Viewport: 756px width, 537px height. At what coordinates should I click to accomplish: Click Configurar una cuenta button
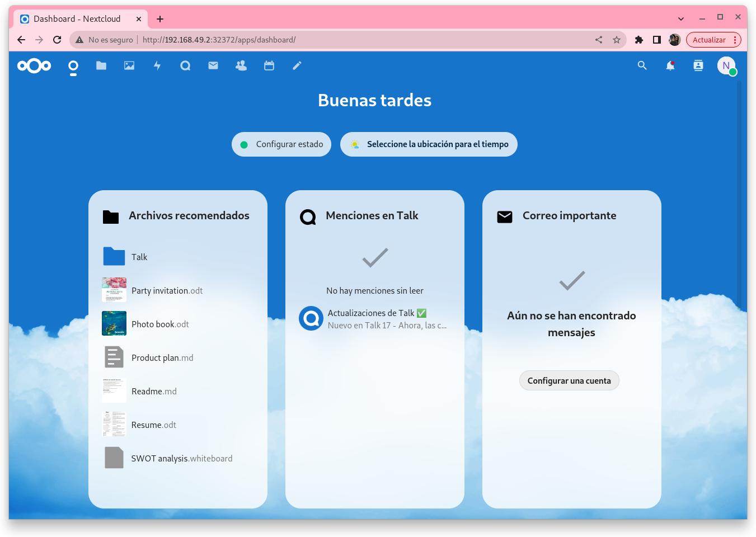click(x=569, y=381)
